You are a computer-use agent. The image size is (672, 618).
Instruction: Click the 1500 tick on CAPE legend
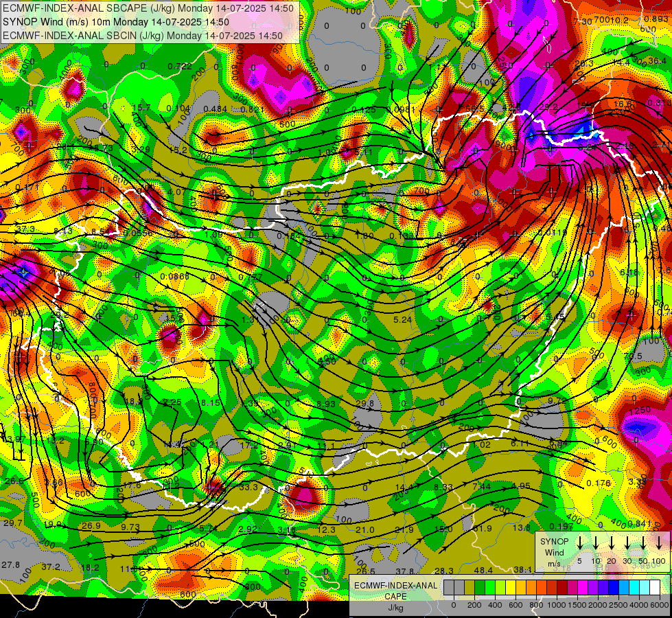578,605
